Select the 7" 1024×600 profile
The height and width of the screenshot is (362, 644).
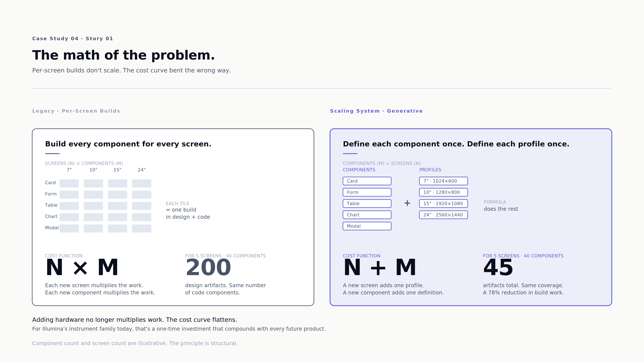pos(443,181)
